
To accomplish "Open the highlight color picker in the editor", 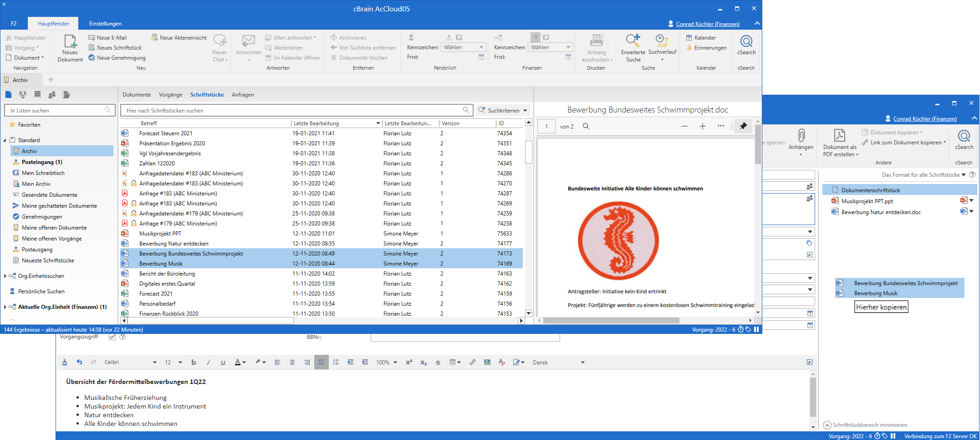I will (260, 362).
